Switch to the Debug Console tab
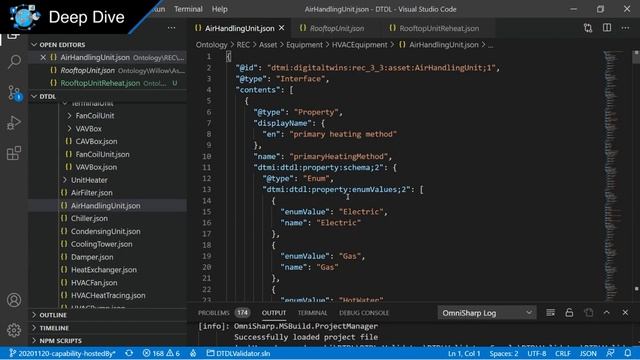 pos(364,313)
